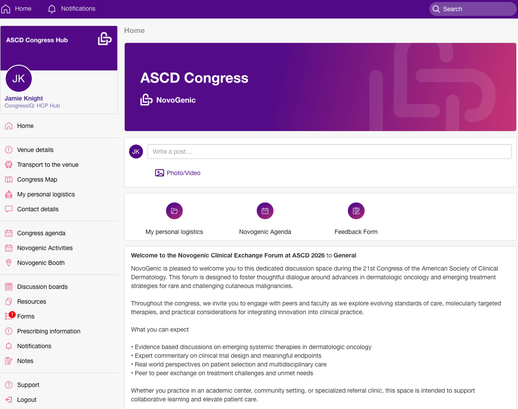The image size is (518, 409).
Task: Click the round Feedback Form shortcut icon
Action: (356, 211)
